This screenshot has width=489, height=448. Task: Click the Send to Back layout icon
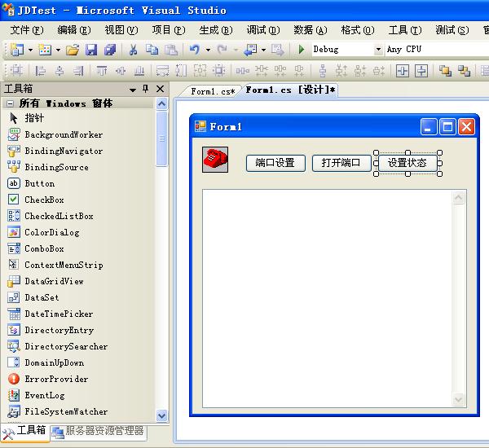tap(464, 71)
